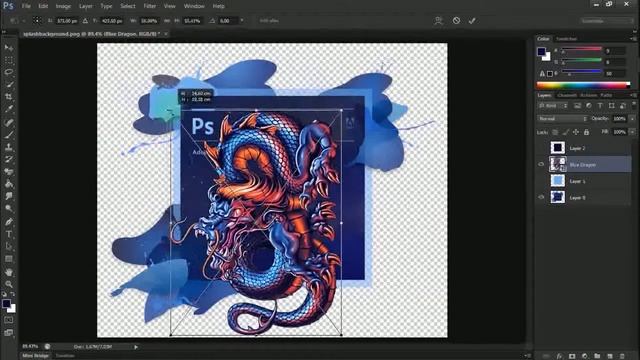Click the Opacity value field
The width and height of the screenshot is (640, 360).
pyautogui.click(x=619, y=119)
